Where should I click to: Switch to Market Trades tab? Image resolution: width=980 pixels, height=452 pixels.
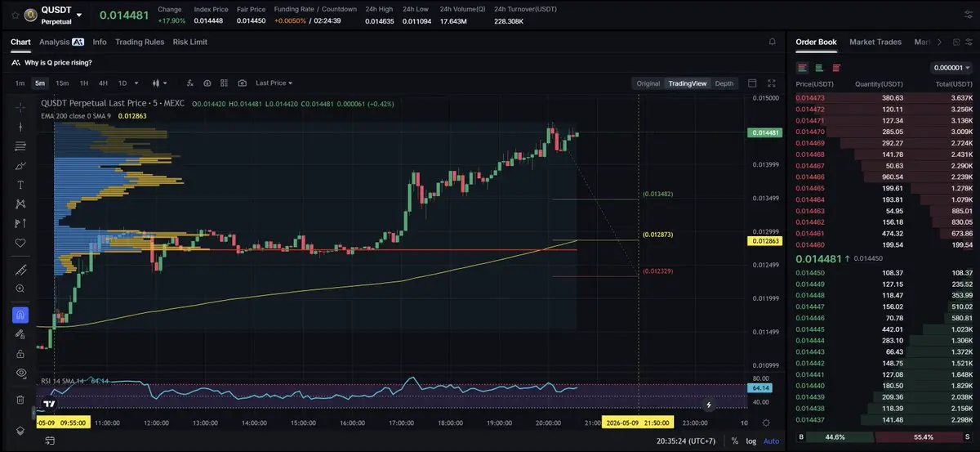click(875, 42)
